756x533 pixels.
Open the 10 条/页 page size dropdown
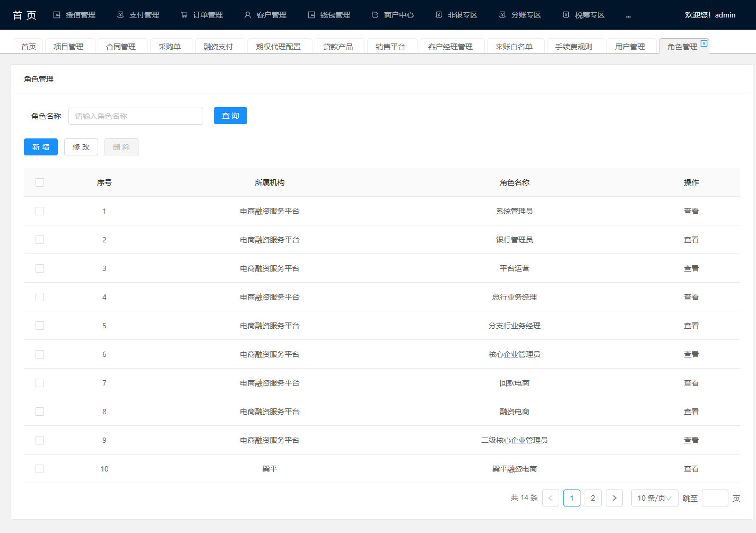pos(655,498)
